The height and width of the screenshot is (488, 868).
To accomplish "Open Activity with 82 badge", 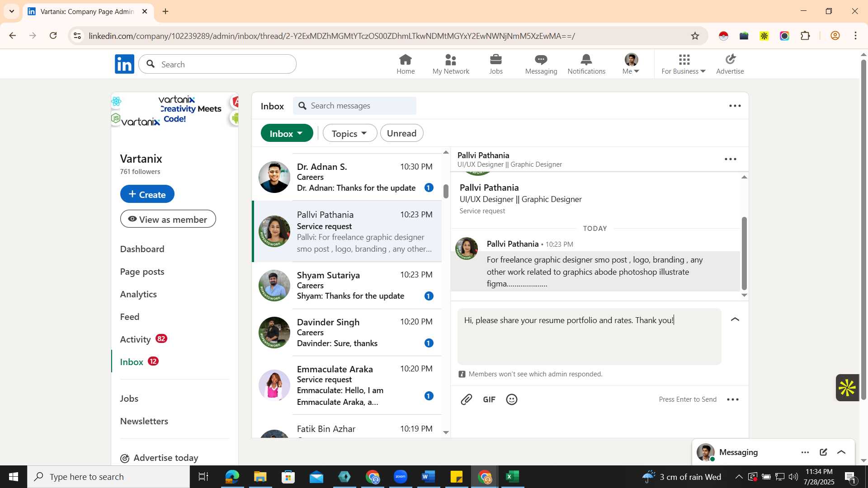I will click(x=143, y=339).
